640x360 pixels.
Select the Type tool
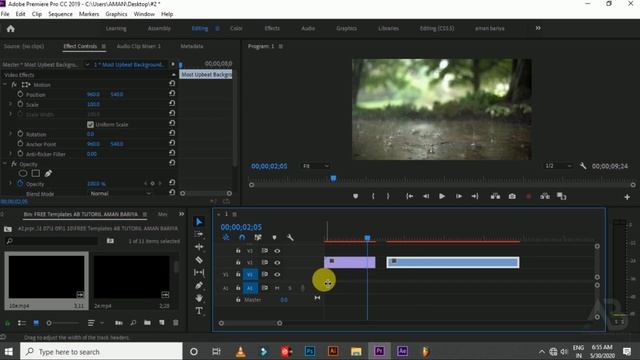coord(199,311)
